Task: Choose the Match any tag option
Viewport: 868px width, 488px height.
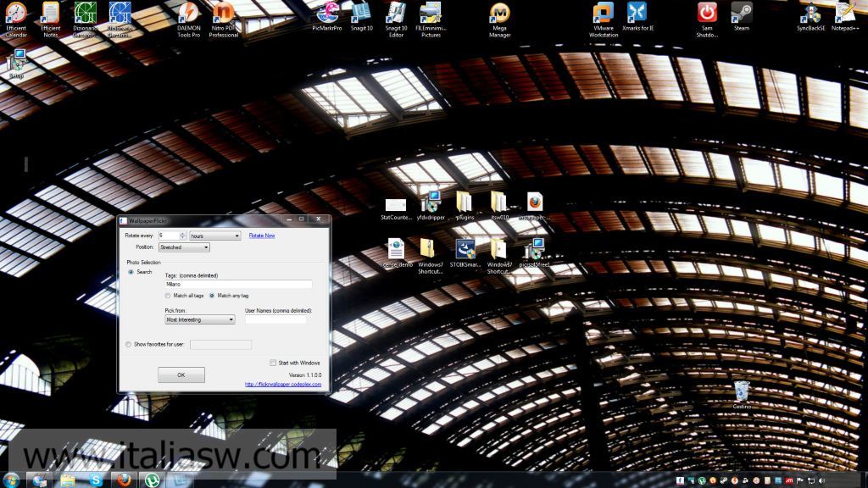Action: pyautogui.click(x=212, y=296)
